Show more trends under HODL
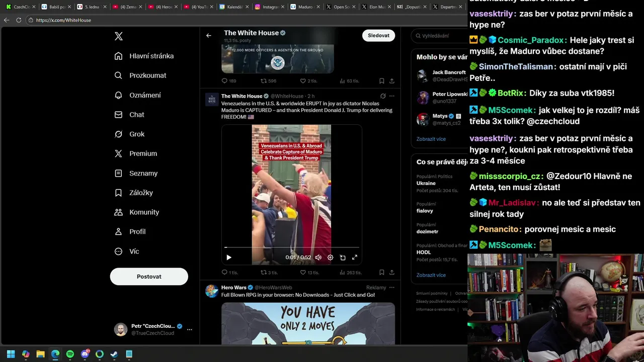This screenshot has width=644, height=362. (431, 276)
